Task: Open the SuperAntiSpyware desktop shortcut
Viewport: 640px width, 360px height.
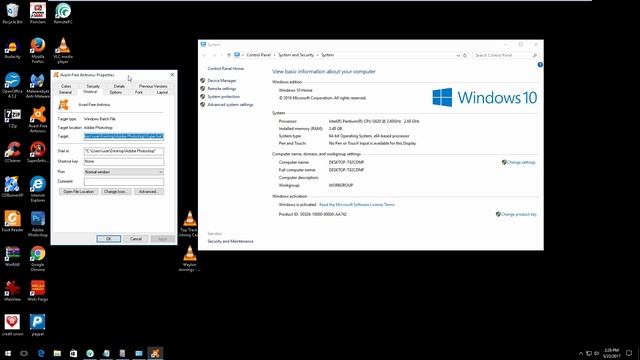Action: coord(38,152)
